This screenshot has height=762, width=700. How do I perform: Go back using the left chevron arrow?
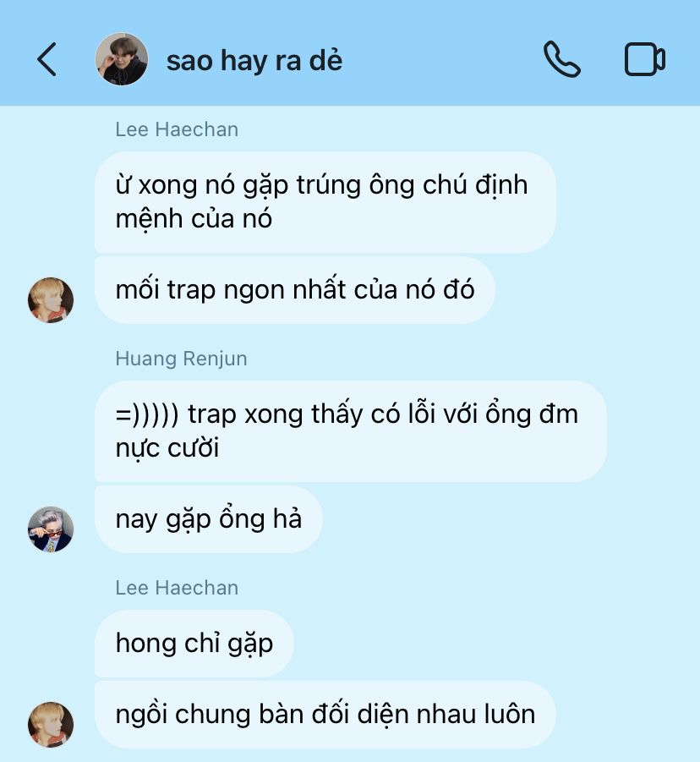click(46, 59)
